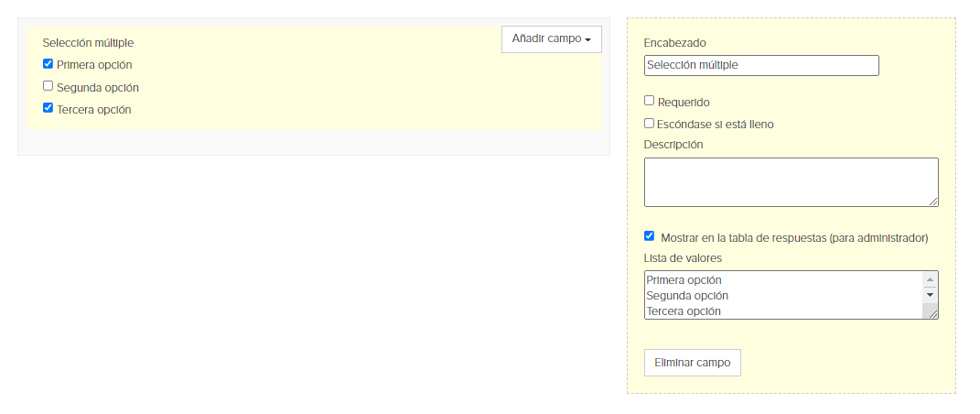Uncheck the Tercera opción checkbox

pyautogui.click(x=48, y=108)
